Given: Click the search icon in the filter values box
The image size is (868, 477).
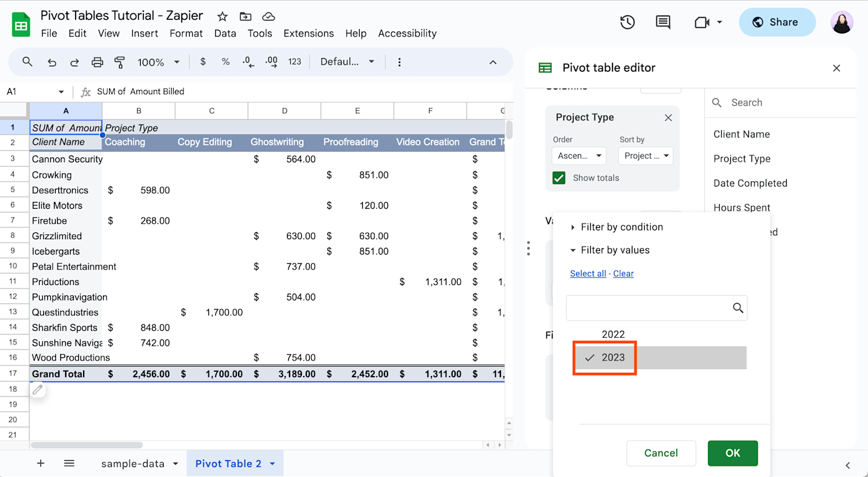Looking at the screenshot, I should (x=738, y=308).
